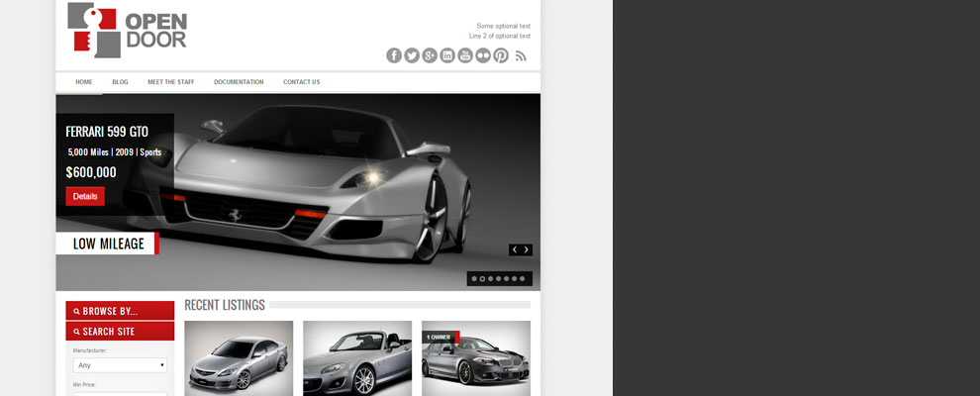The height and width of the screenshot is (396, 980).
Task: Expand the Browse By panel
Action: (x=120, y=311)
